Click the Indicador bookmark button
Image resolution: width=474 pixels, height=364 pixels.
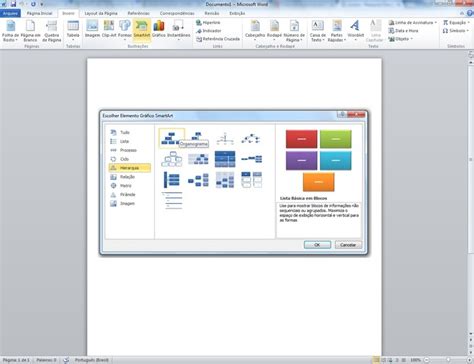(x=209, y=31)
